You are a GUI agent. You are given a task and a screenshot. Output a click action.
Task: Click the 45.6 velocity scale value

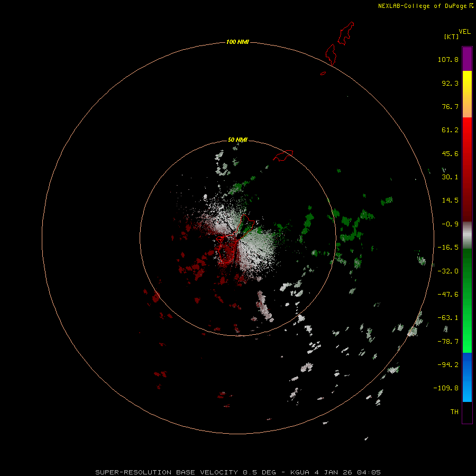(450, 153)
